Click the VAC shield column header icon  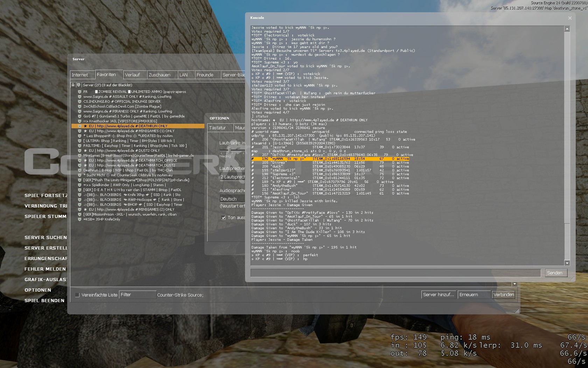pyautogui.click(x=79, y=85)
